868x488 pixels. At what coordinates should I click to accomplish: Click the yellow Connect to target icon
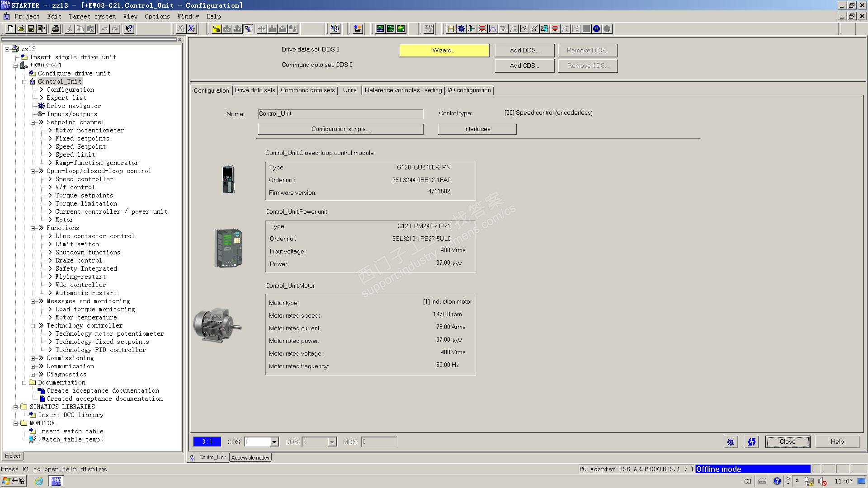point(217,29)
